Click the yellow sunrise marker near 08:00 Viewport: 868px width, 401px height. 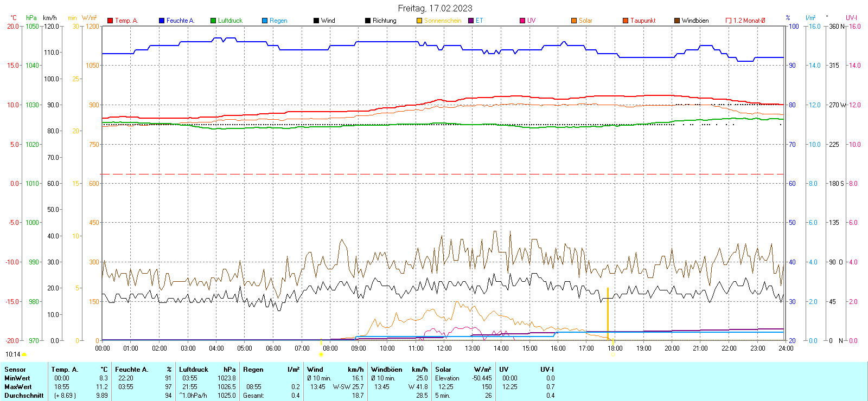pyautogui.click(x=321, y=354)
